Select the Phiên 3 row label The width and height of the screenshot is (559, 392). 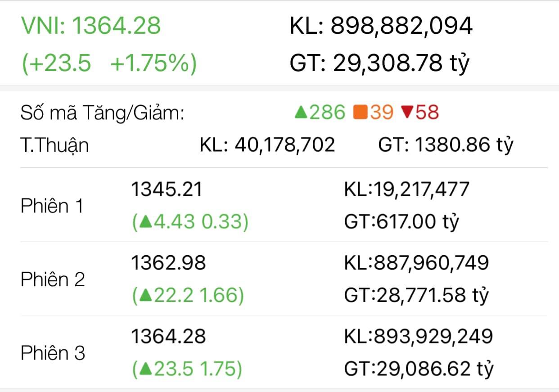coord(53,353)
